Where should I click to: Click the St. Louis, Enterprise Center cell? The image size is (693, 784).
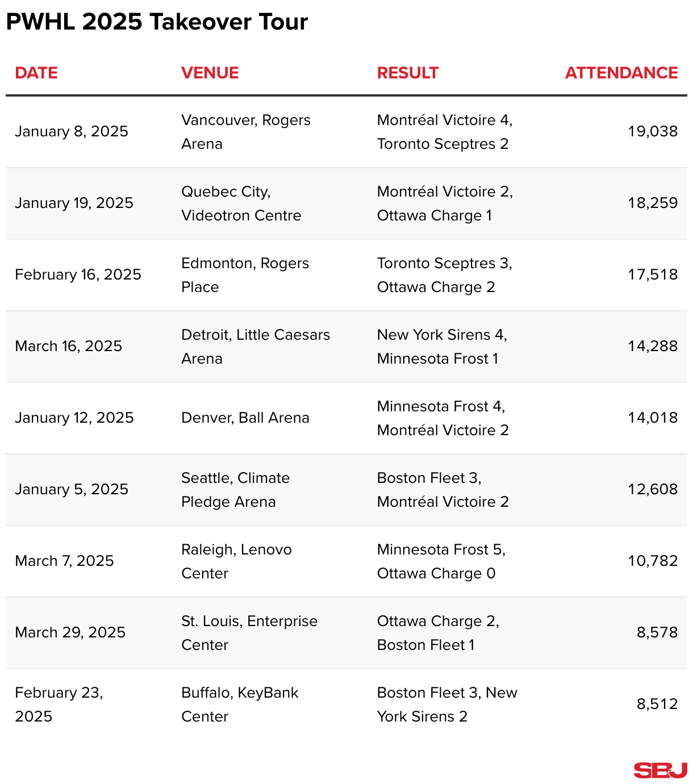coord(249,633)
